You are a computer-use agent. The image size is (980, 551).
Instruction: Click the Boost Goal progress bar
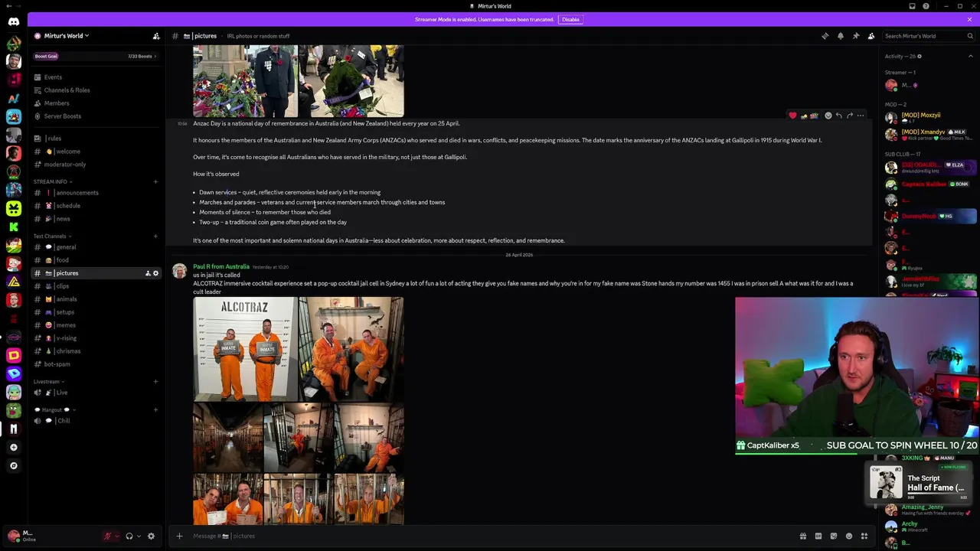pos(96,56)
